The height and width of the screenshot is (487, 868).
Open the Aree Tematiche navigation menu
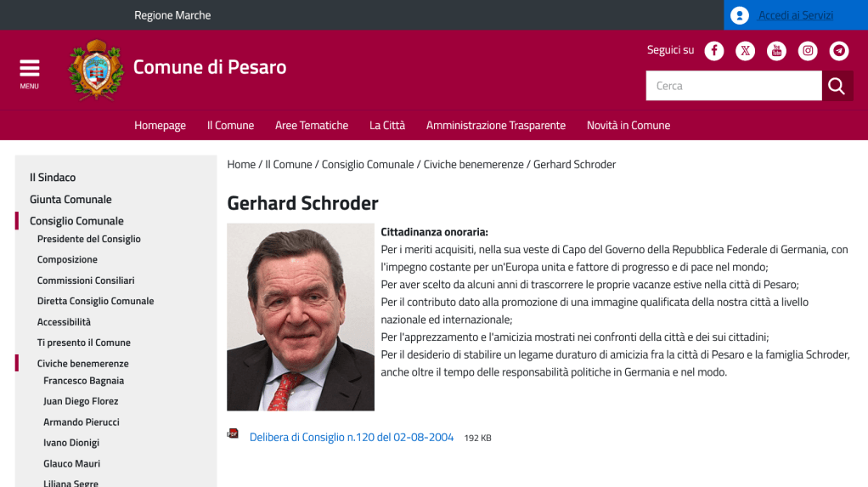coord(312,125)
